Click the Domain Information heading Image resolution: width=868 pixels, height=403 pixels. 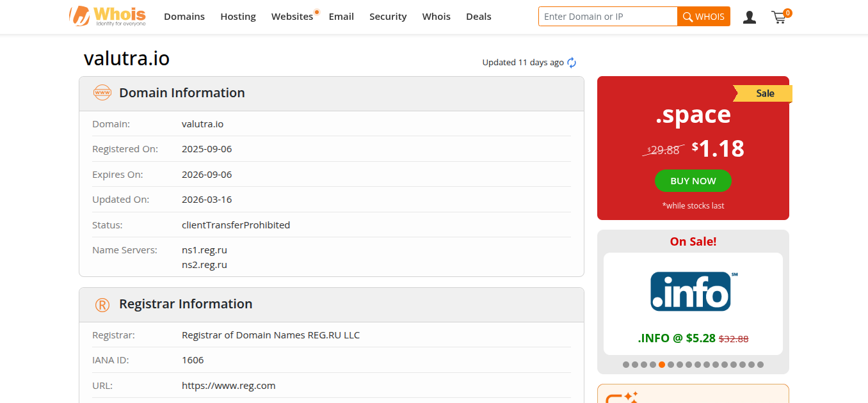point(182,93)
